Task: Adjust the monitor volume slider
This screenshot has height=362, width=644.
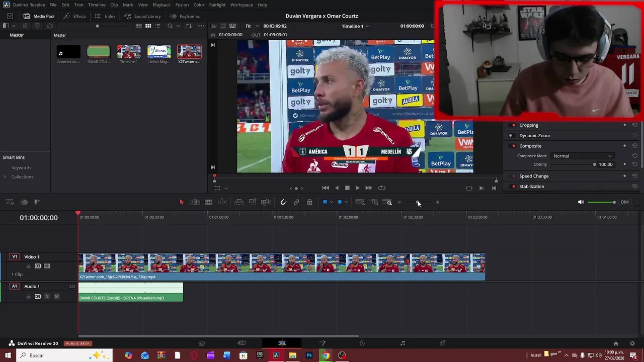Action: click(x=601, y=202)
